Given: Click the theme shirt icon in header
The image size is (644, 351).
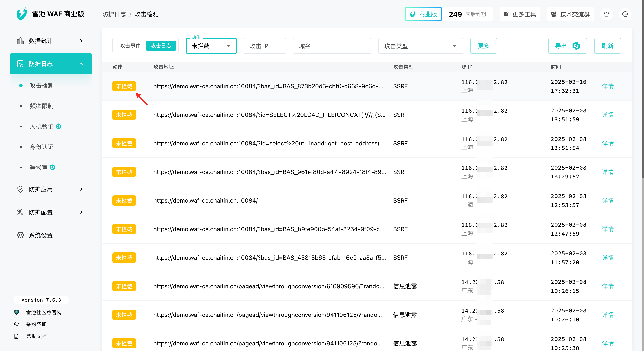Looking at the screenshot, I should point(606,14).
